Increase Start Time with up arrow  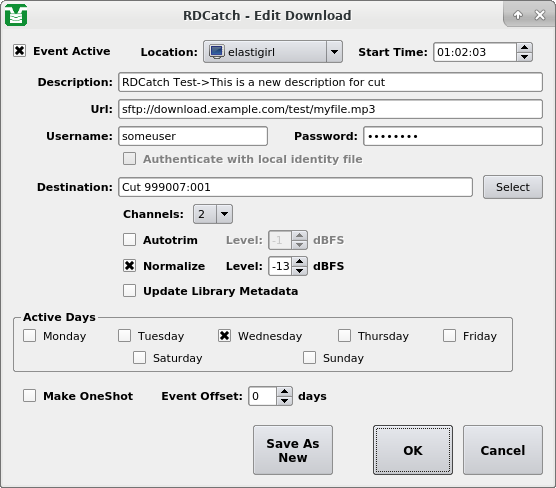(x=524, y=48)
